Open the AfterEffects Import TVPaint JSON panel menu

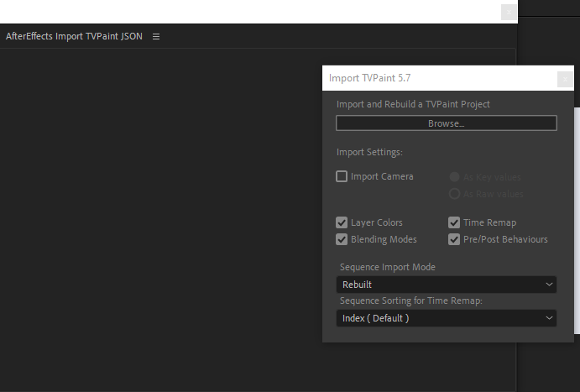(x=156, y=37)
